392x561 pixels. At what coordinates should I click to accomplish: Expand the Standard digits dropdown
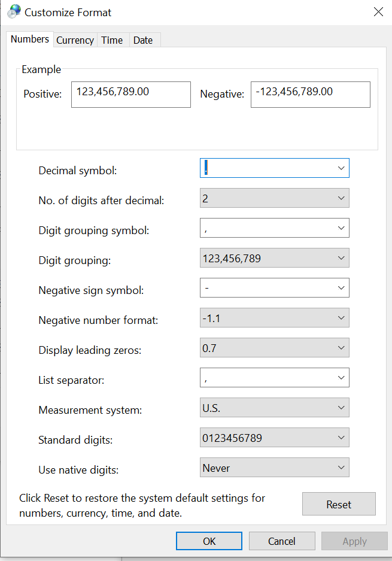coord(341,437)
